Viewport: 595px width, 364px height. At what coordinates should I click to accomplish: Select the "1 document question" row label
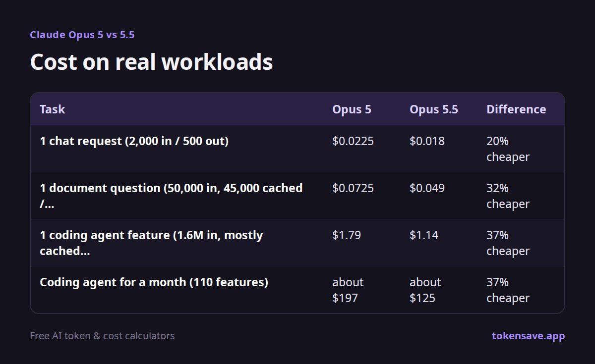click(171, 196)
